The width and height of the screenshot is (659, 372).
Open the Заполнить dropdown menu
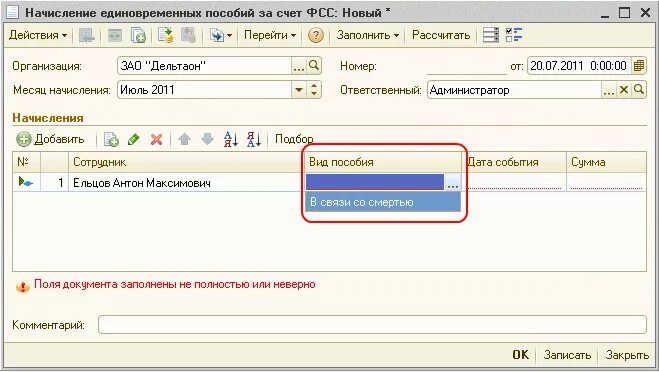coord(367,35)
